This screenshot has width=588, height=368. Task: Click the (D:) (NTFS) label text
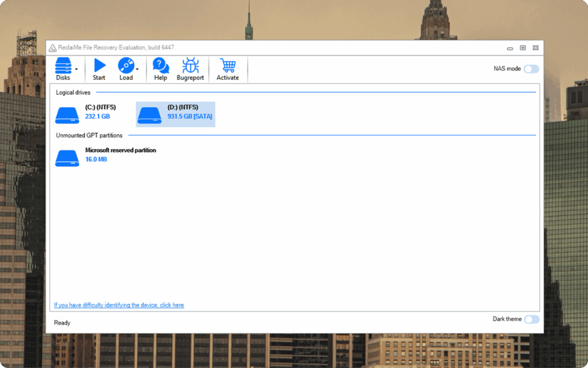pyautogui.click(x=183, y=107)
